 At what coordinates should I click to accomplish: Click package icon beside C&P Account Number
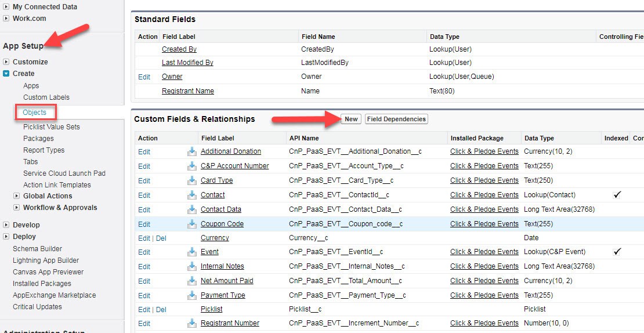coord(192,166)
